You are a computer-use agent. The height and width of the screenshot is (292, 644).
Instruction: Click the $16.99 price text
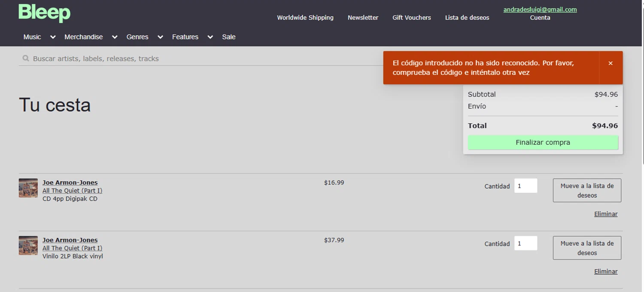coord(334,182)
